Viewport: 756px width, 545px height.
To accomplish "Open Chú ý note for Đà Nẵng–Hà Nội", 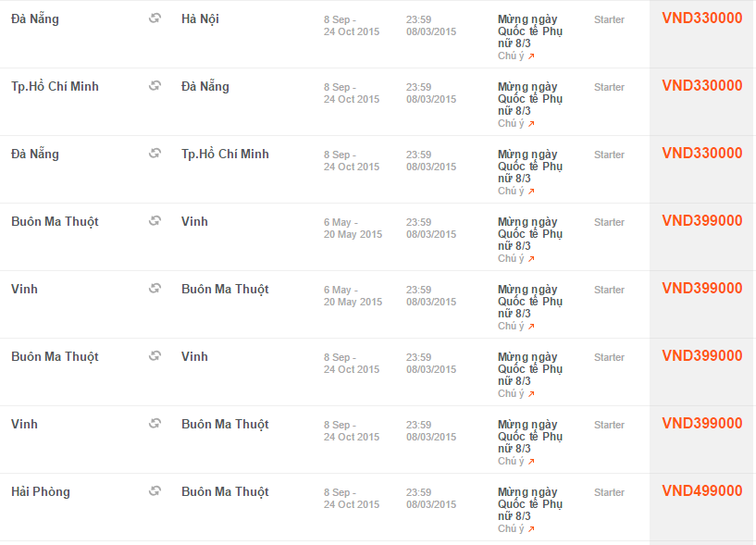I will tap(516, 56).
